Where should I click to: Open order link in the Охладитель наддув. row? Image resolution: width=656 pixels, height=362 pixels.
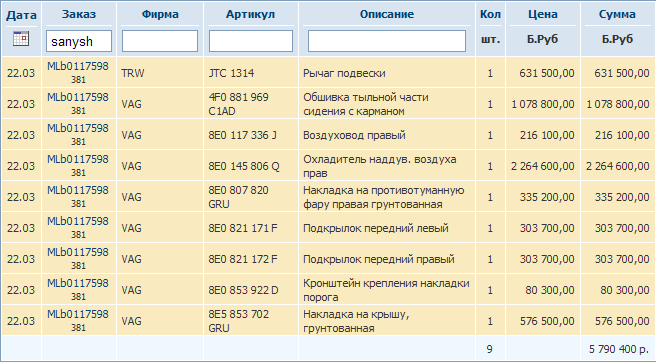78,159
